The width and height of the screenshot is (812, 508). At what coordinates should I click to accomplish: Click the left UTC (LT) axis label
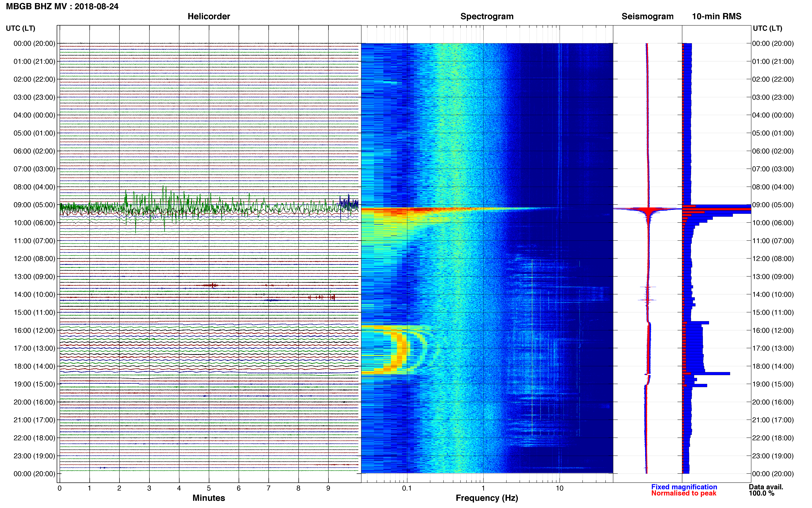pyautogui.click(x=21, y=28)
